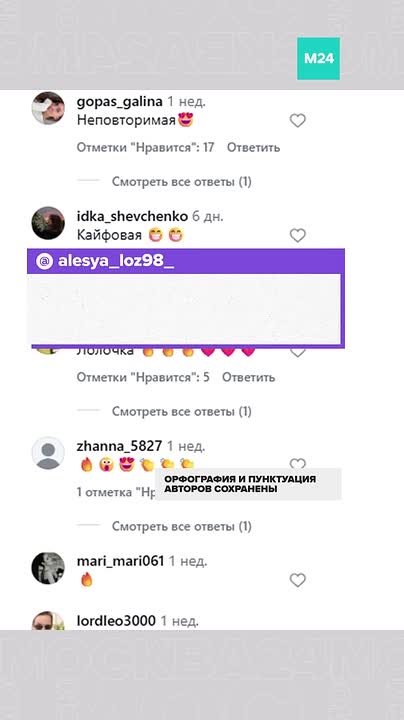
Task: Open the lordleo3000 username link
Action: click(x=116, y=621)
